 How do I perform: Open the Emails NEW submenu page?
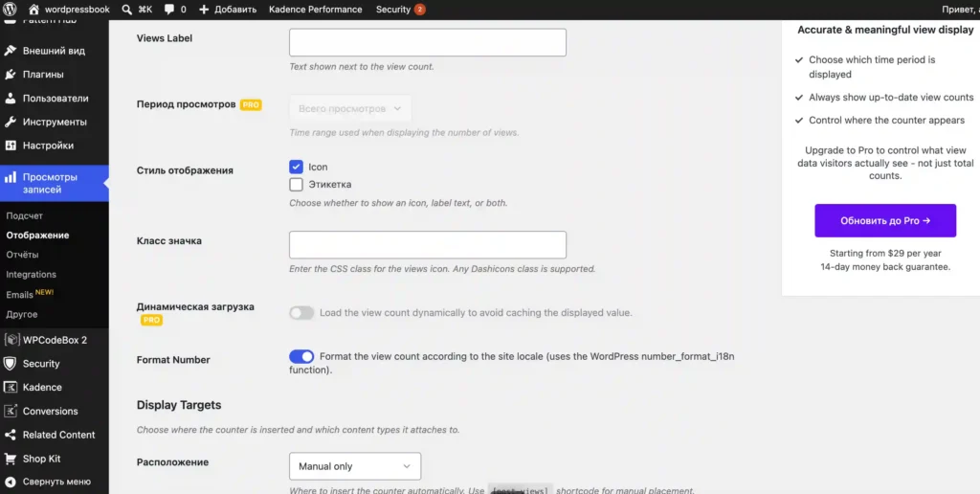30,294
